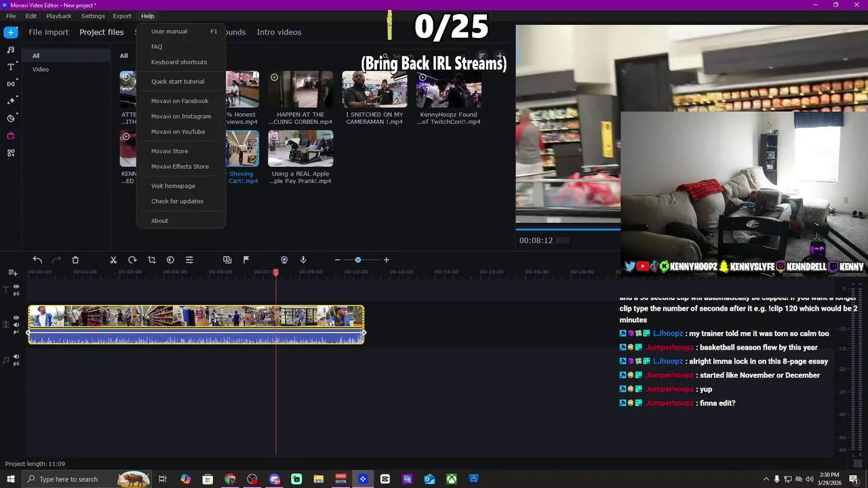Open the grid widgets icon in sidebar
The image size is (868, 488).
pyautogui.click(x=11, y=153)
